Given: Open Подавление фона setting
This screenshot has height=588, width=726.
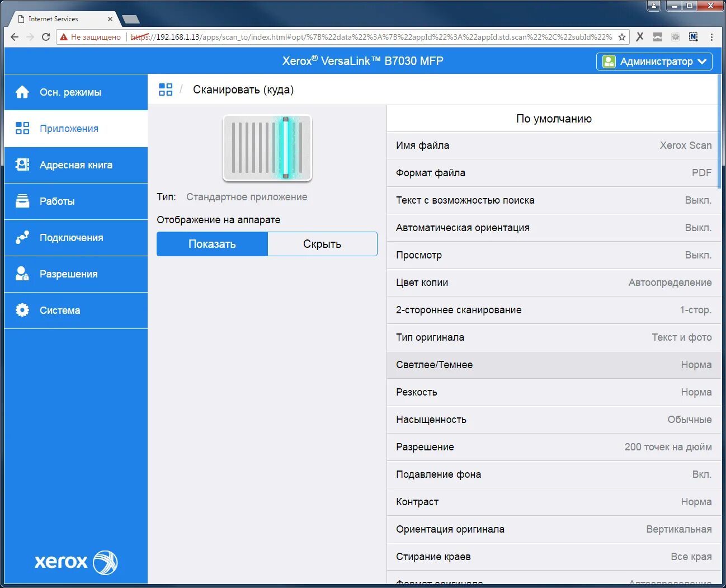Looking at the screenshot, I should (554, 474).
